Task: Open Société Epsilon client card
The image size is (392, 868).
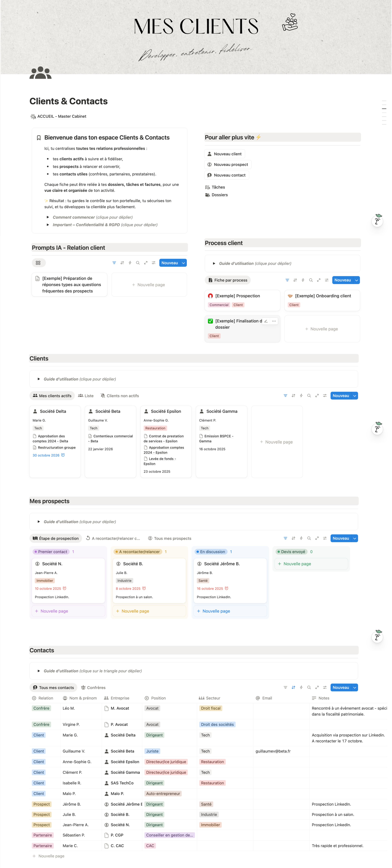Action: click(166, 441)
